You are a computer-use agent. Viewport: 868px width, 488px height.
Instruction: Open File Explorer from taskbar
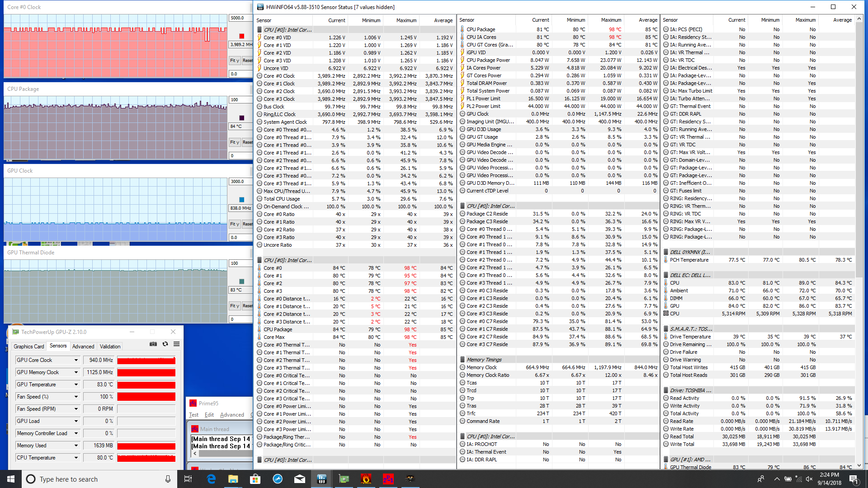click(x=233, y=479)
